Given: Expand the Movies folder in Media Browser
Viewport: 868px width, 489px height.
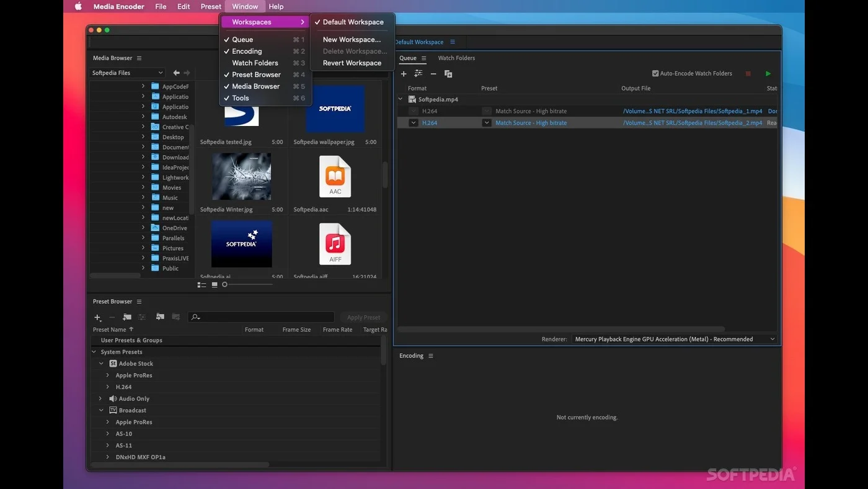Looking at the screenshot, I should point(143,187).
